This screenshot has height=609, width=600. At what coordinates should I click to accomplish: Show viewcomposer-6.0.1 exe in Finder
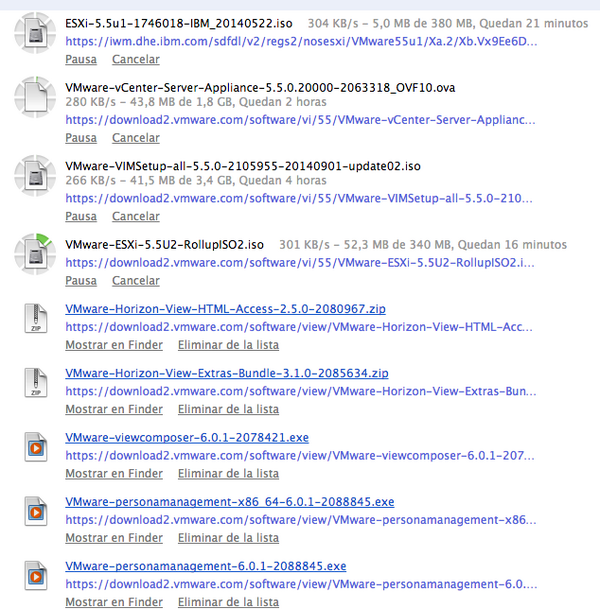coord(114,474)
